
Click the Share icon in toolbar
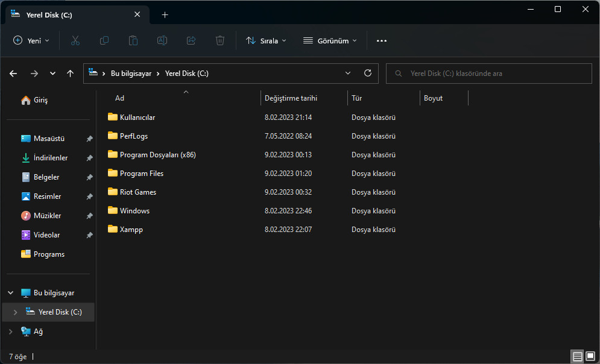pos(191,40)
